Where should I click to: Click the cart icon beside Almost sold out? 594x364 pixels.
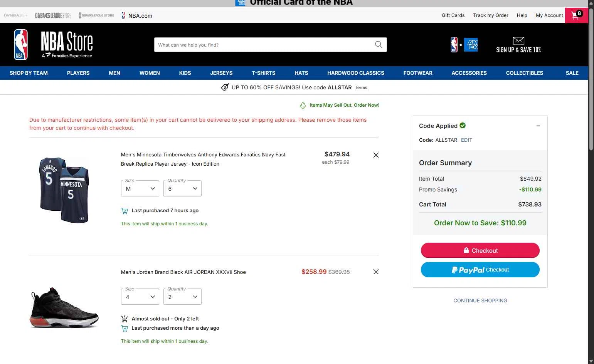[x=125, y=319]
